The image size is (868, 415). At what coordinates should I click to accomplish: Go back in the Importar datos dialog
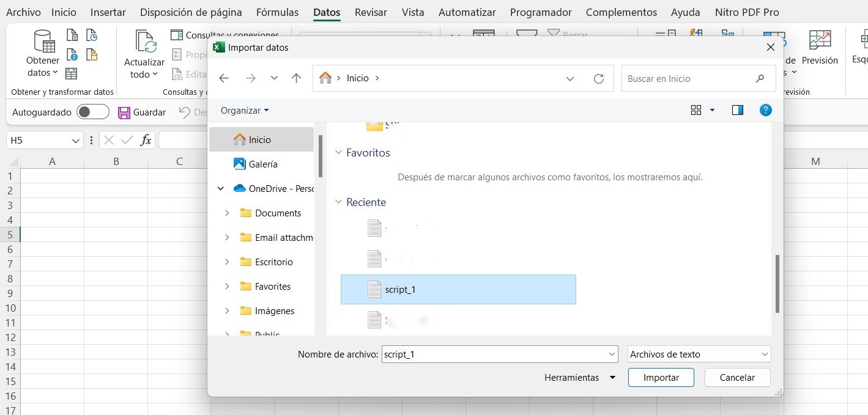click(224, 78)
